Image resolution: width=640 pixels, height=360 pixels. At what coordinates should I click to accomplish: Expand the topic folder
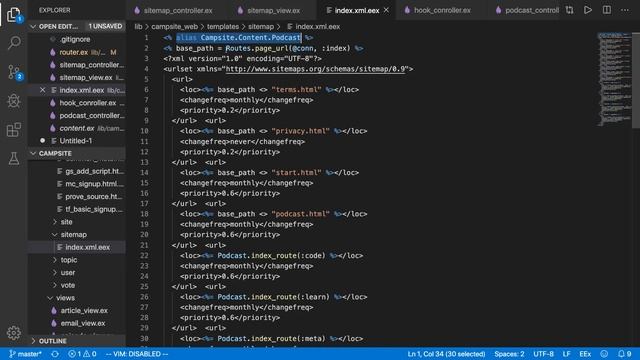69,260
